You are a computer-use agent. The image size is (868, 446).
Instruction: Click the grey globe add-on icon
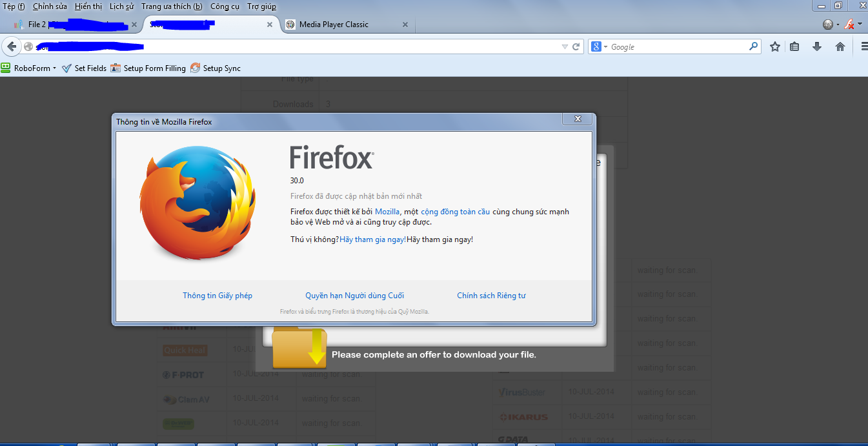(x=828, y=25)
